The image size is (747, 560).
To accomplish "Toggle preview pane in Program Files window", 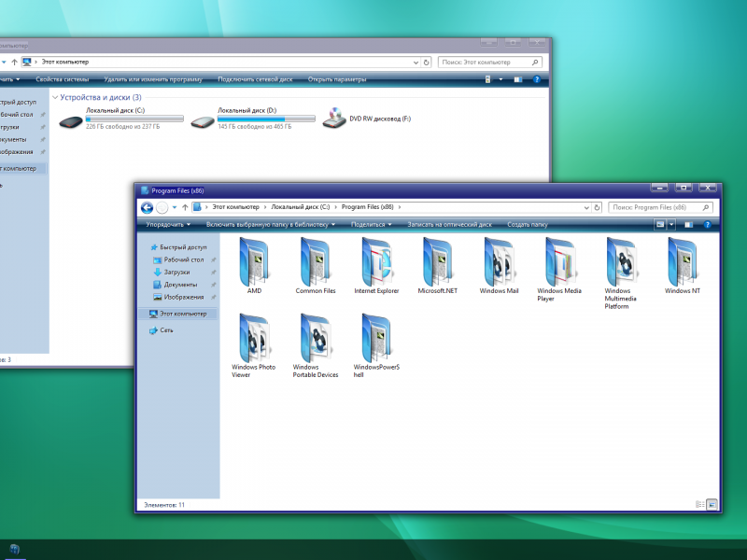I will (x=689, y=225).
